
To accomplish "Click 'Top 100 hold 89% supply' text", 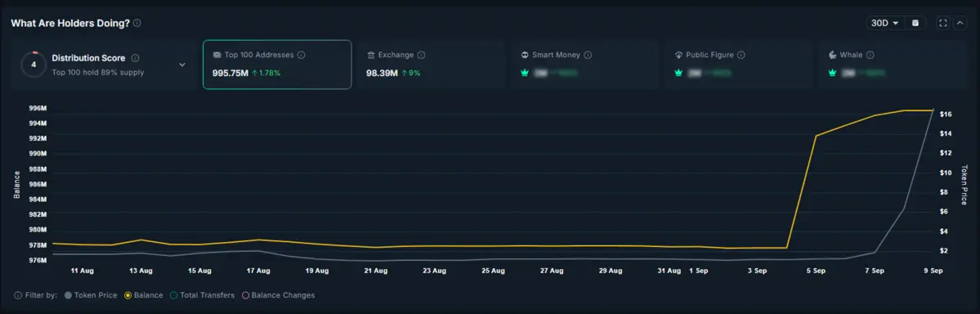I will tap(97, 73).
